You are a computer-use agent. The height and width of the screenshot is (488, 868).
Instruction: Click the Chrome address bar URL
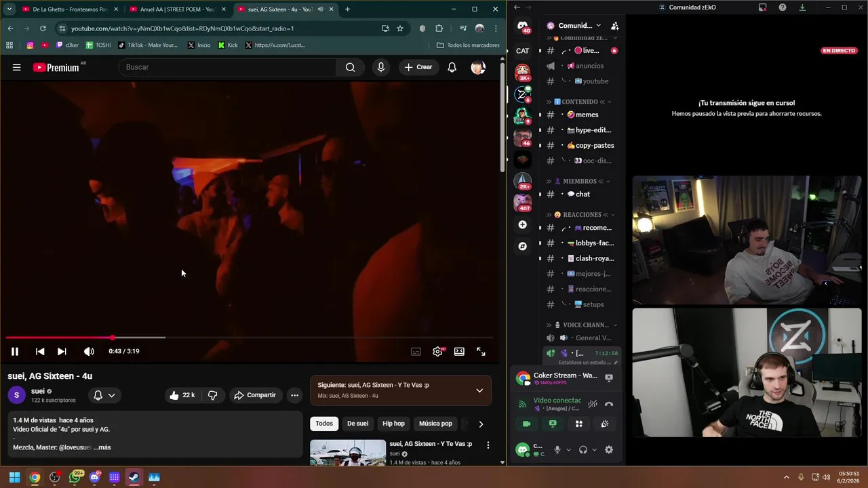pos(183,28)
